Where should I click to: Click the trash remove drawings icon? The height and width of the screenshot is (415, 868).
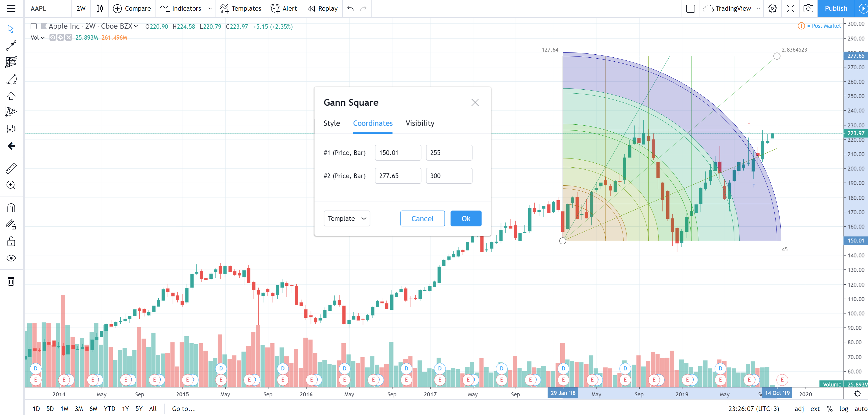click(x=11, y=281)
